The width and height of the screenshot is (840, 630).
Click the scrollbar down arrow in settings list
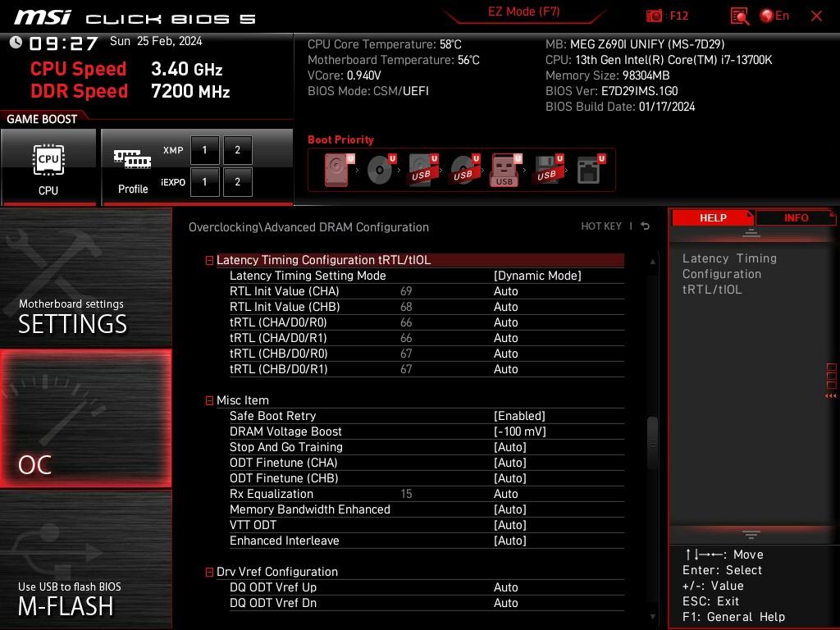pyautogui.click(x=652, y=617)
